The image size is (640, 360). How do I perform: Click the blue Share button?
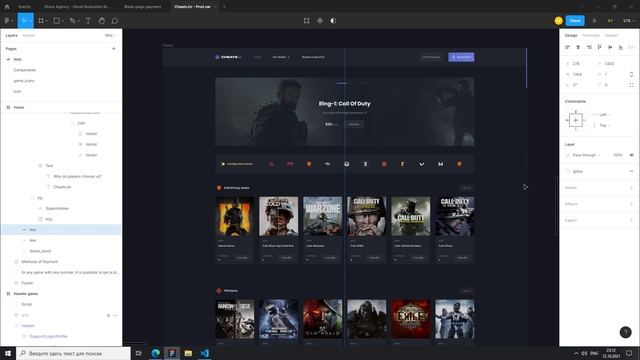point(575,21)
